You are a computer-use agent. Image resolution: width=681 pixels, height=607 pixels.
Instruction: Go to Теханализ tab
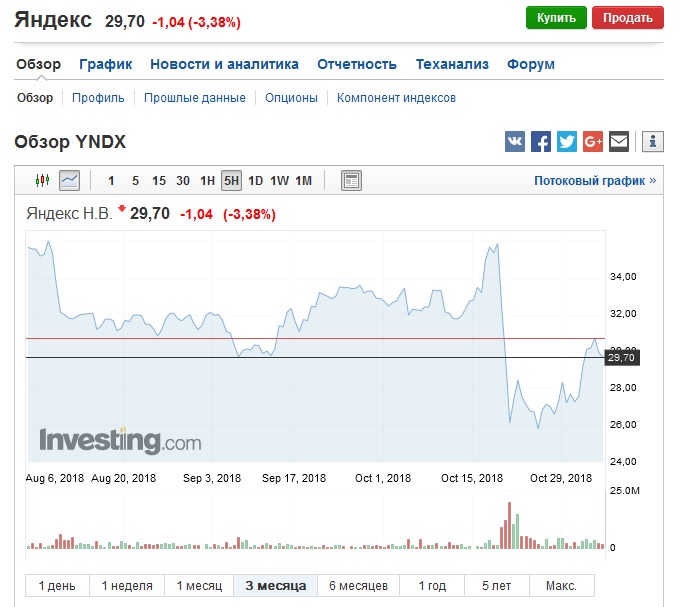click(452, 64)
